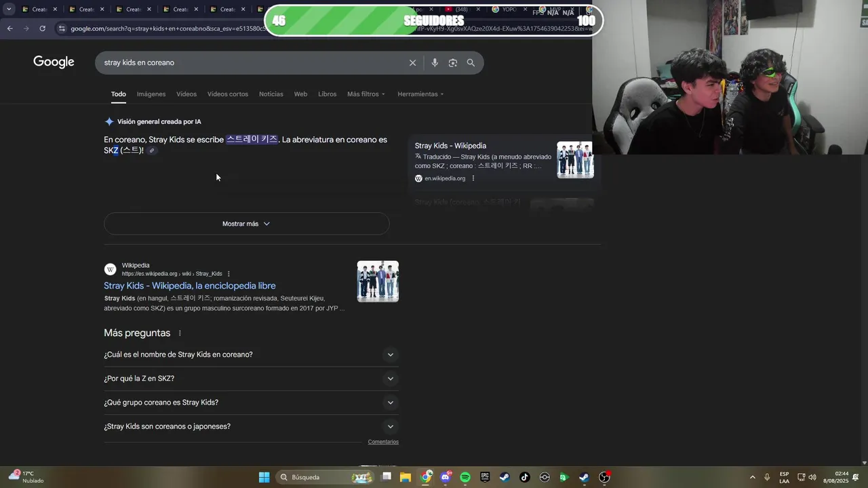The height and width of the screenshot is (488, 868).
Task: Open the three-dot menu beside es.wikipedia.org URL
Action: click(x=229, y=274)
